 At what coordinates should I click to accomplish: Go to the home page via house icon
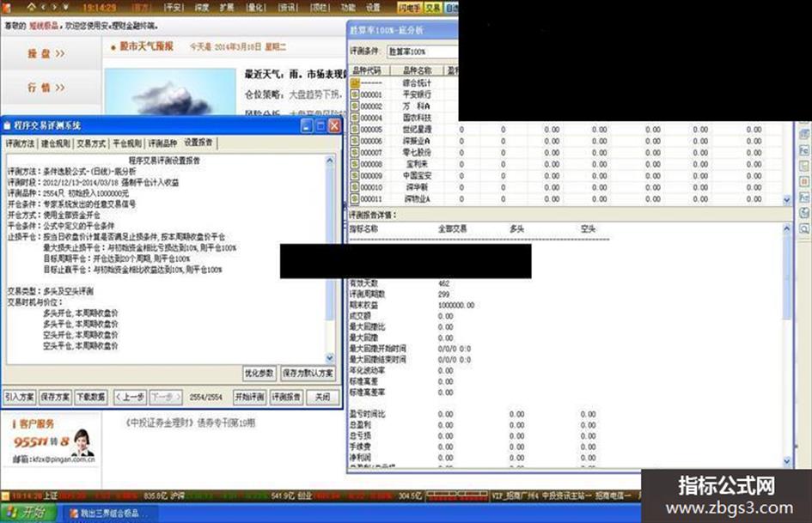(x=31, y=7)
